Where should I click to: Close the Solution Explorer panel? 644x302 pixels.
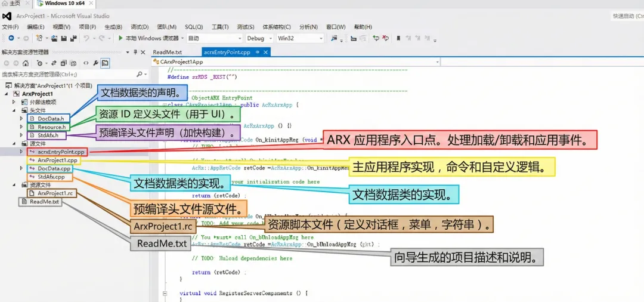pyautogui.click(x=143, y=52)
